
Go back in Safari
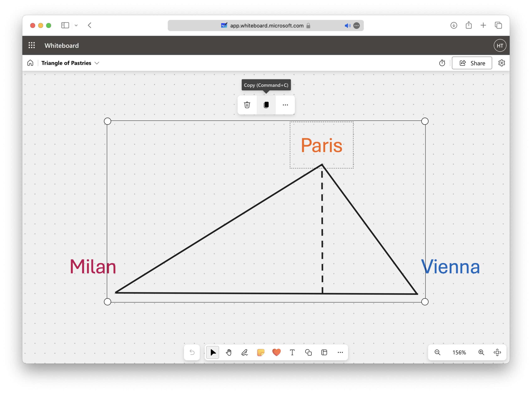tap(90, 25)
